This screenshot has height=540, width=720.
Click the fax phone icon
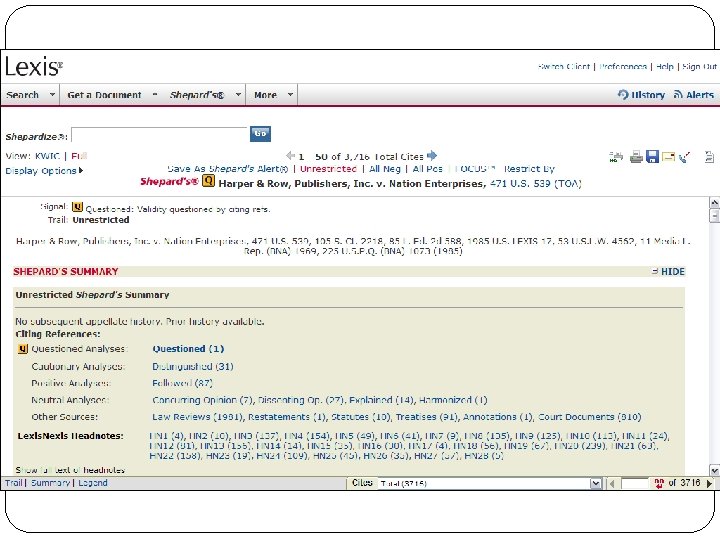pyautogui.click(x=684, y=158)
